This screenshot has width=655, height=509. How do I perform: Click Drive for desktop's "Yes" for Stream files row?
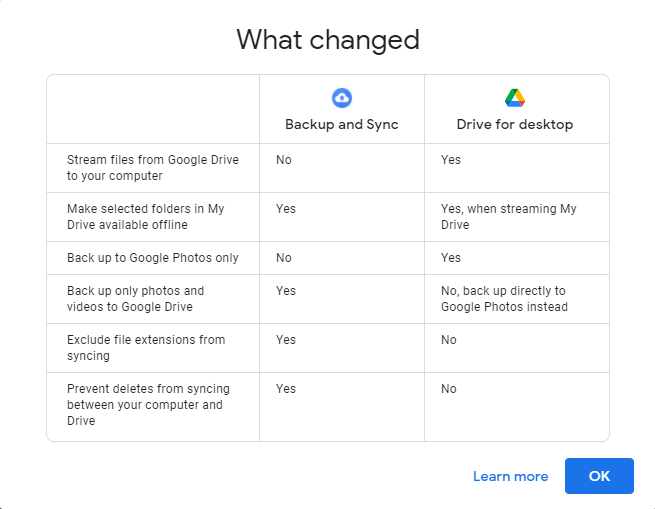[451, 160]
